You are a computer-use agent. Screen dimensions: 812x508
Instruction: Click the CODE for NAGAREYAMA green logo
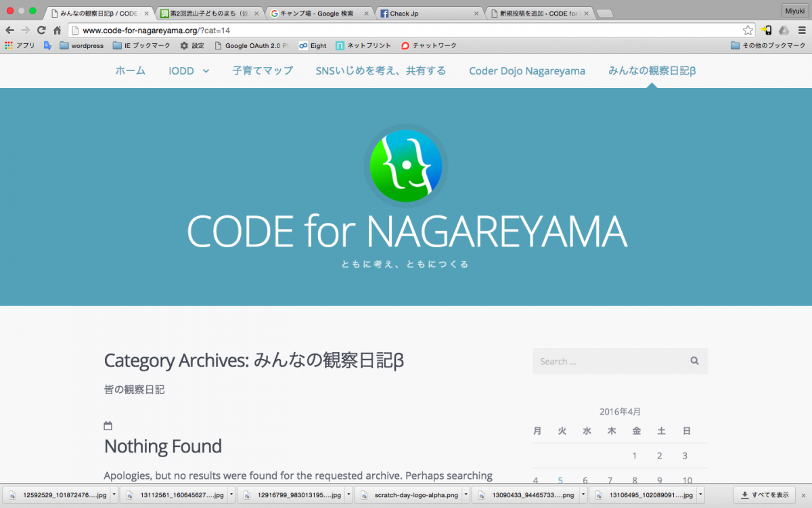click(406, 166)
